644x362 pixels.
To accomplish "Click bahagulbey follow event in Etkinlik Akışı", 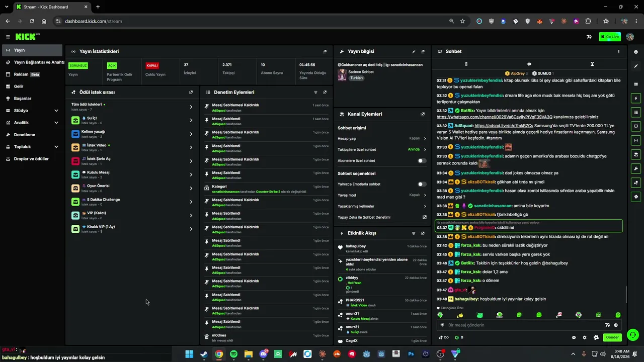I will click(x=383, y=248).
